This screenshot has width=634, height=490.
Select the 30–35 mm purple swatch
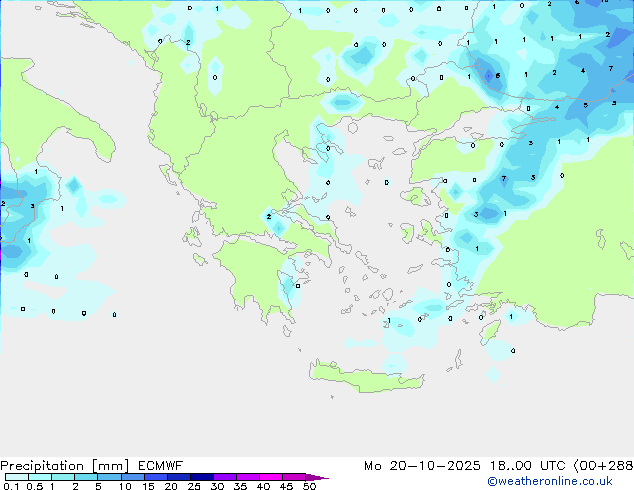coord(224,477)
